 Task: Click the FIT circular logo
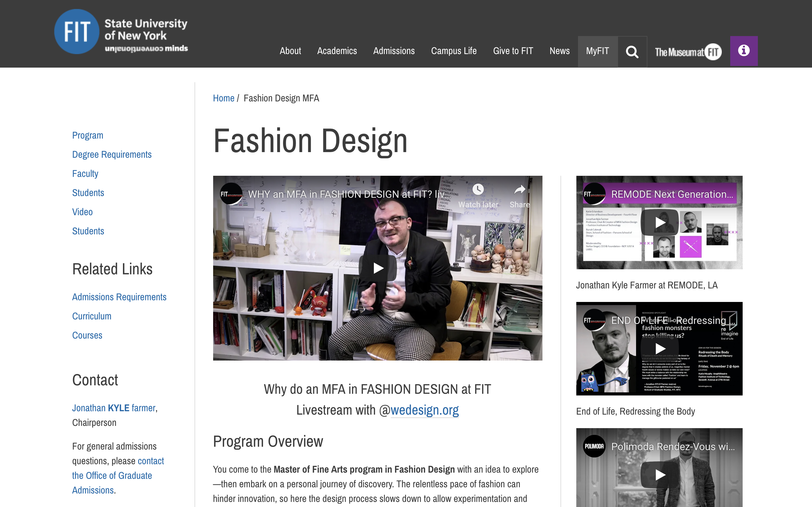(77, 32)
